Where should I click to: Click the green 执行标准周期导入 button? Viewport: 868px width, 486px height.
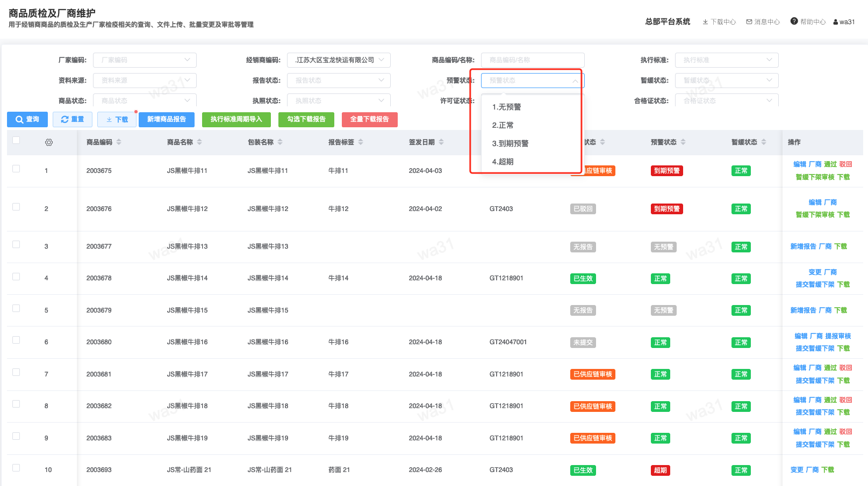pyautogui.click(x=236, y=119)
